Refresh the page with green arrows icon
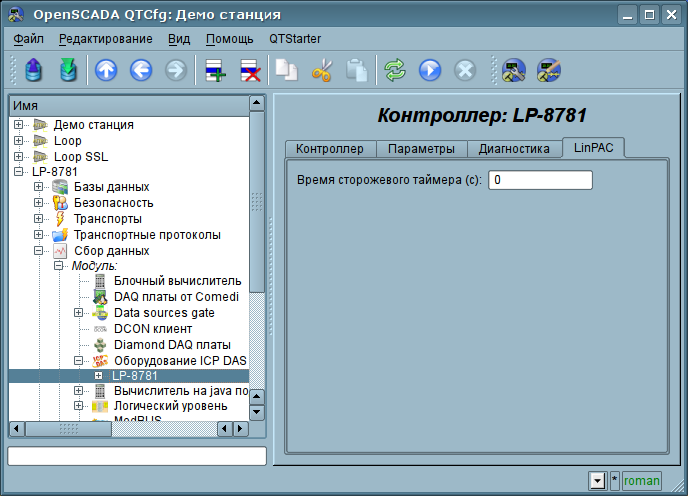The image size is (688, 496). click(396, 70)
